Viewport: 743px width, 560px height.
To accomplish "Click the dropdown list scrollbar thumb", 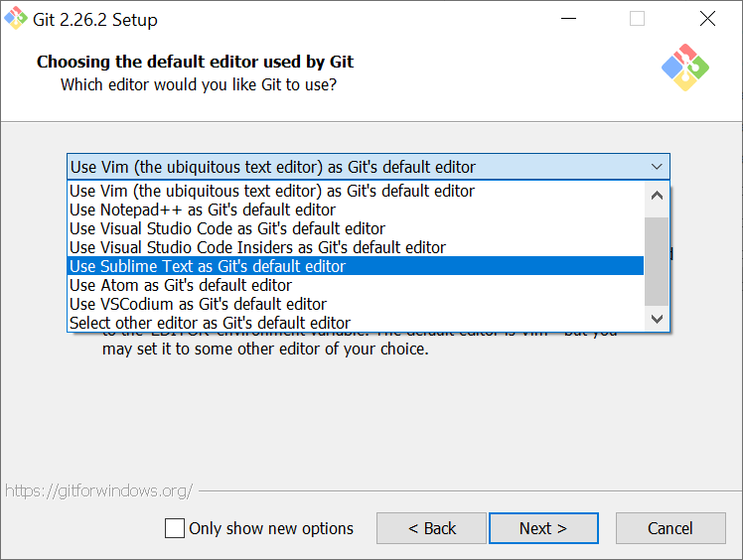I will coord(657,261).
